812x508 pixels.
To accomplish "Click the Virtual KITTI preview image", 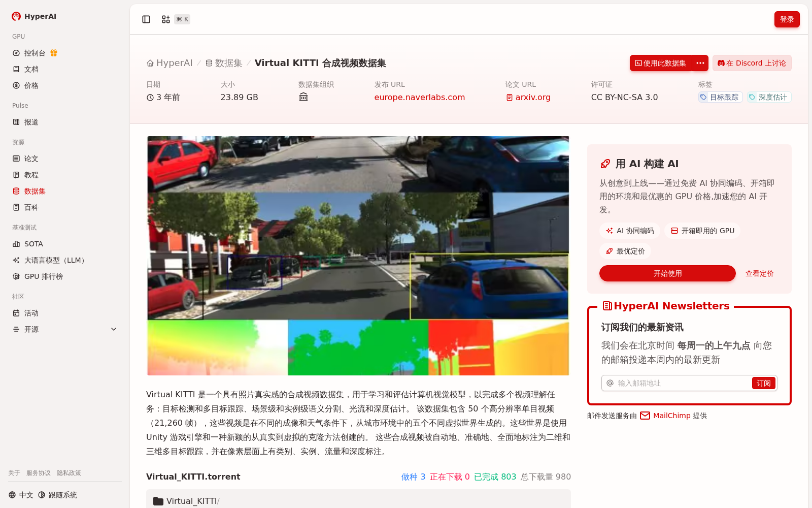I will pyautogui.click(x=358, y=256).
